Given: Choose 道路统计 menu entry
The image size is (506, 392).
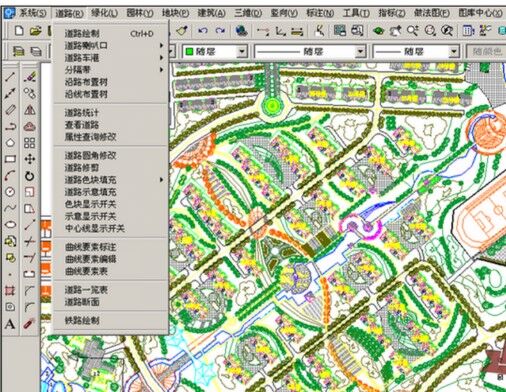Looking at the screenshot, I should click(x=111, y=113).
